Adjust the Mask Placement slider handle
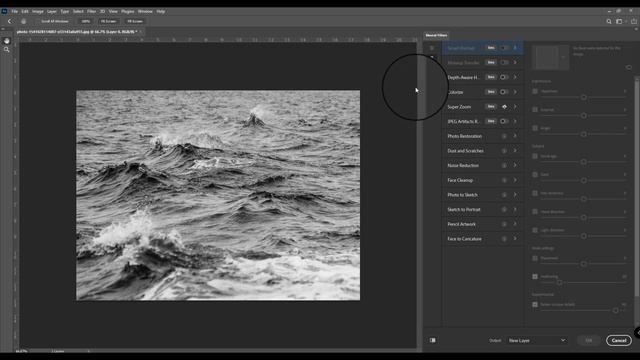This screenshot has width=640, height=360. point(584,264)
